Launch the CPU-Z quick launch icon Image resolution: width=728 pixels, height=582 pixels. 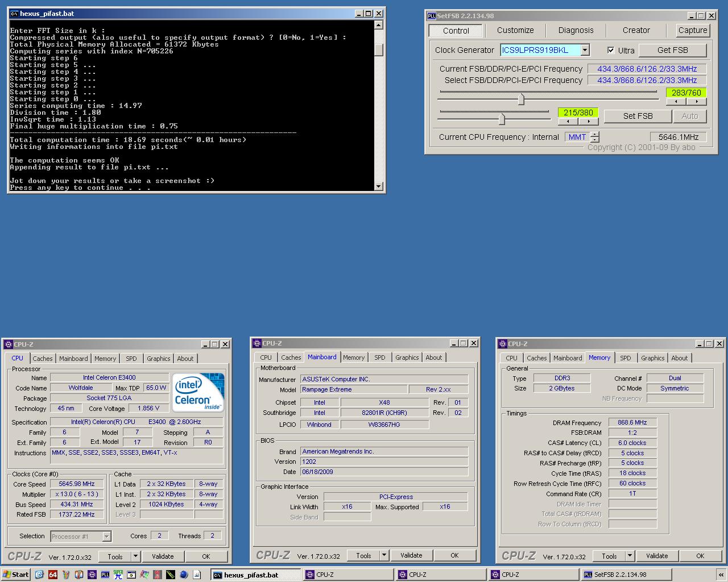point(92,575)
